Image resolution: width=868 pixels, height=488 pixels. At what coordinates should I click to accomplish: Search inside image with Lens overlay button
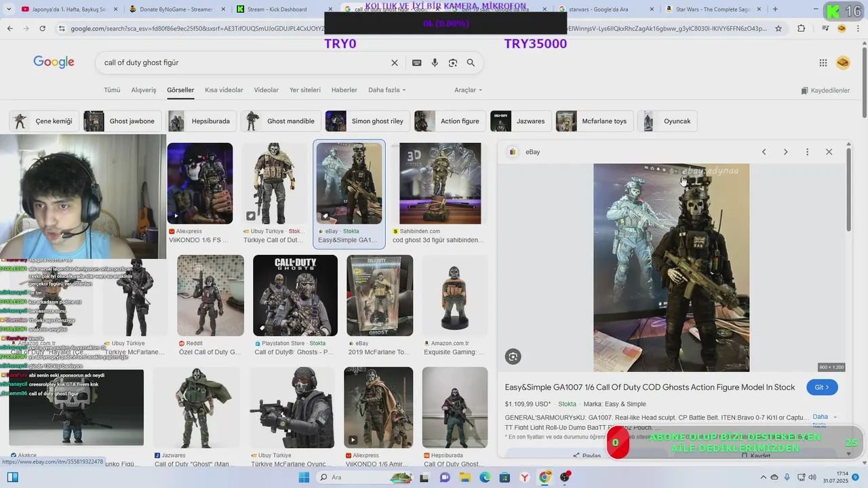tap(513, 357)
